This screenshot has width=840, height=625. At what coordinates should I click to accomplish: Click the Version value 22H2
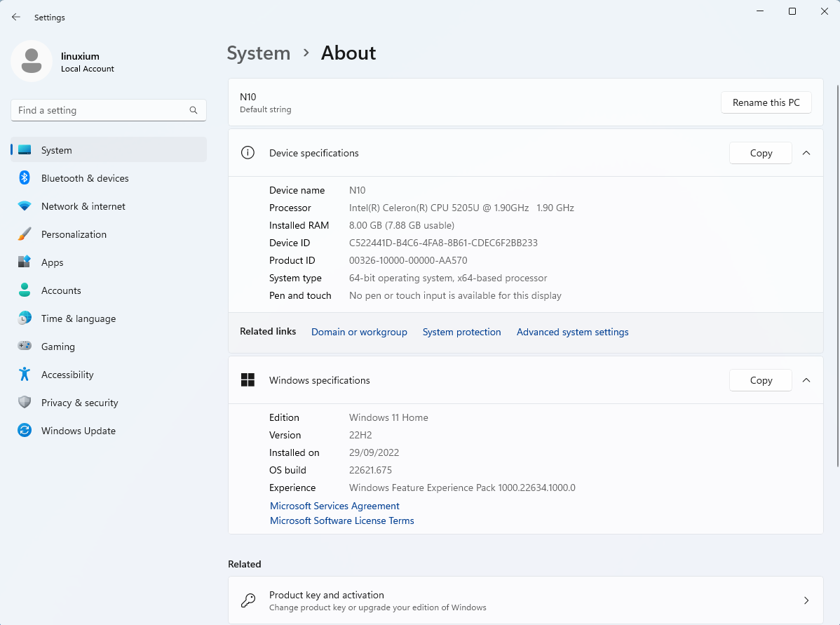(360, 435)
